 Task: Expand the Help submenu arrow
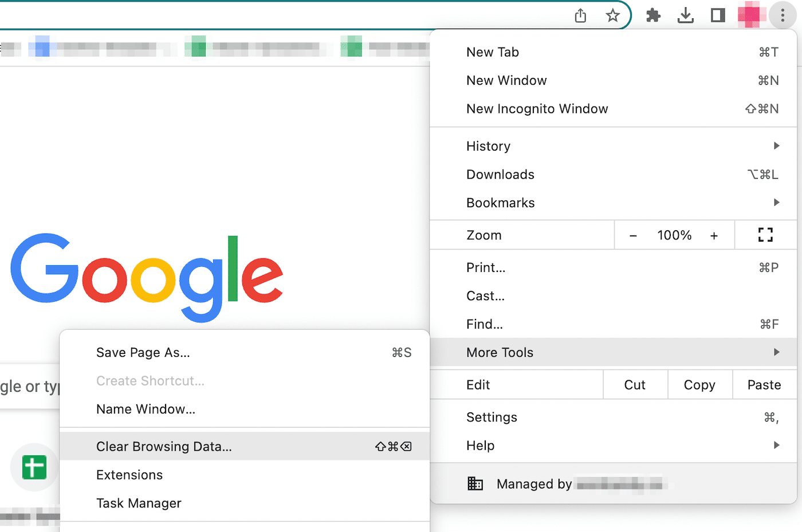(x=777, y=445)
